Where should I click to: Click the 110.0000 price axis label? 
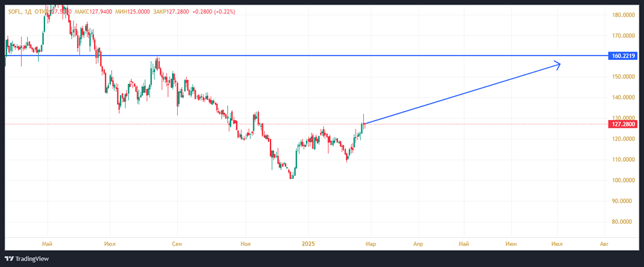pos(624,160)
